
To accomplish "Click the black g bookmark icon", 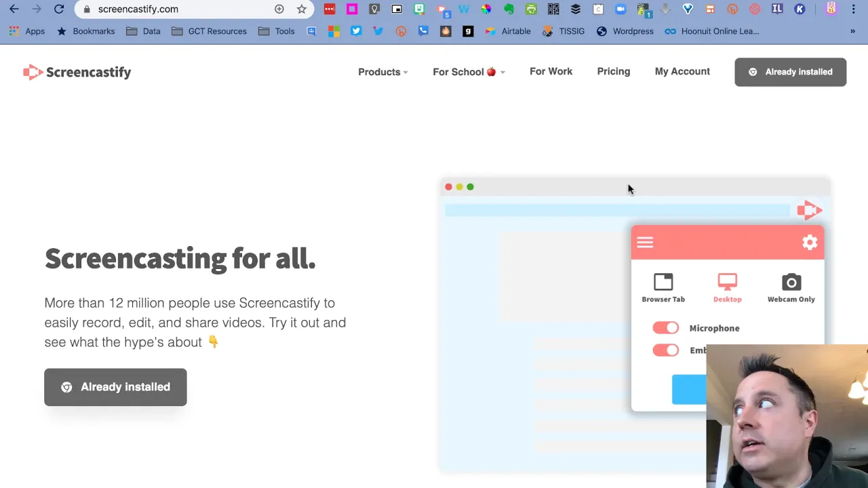I will coord(468,31).
